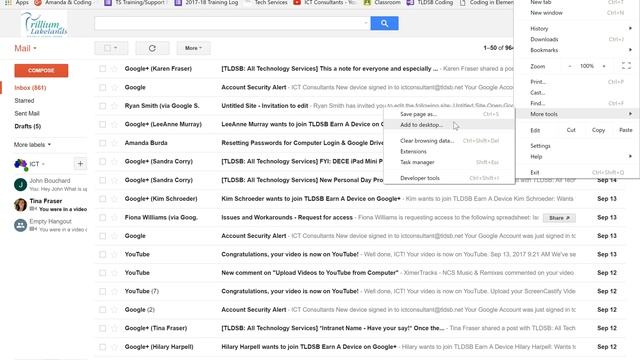
Task: Open the ICT status dropdown arrow
Action: point(43,164)
